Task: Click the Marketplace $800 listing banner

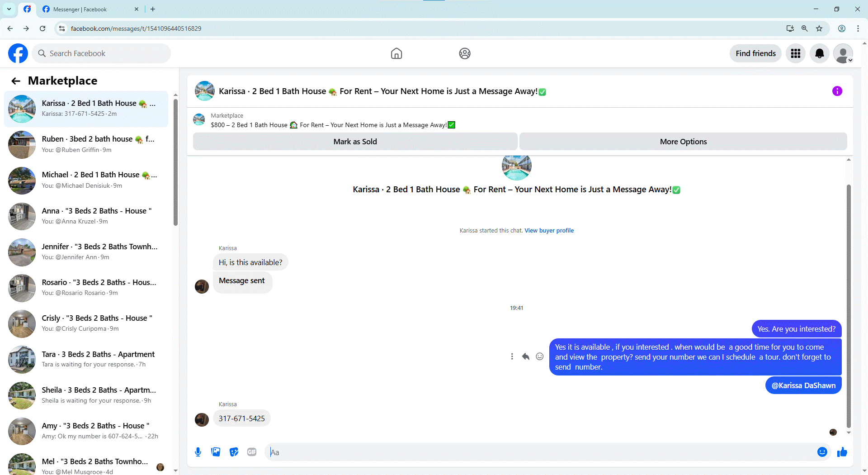Action: pos(333,120)
